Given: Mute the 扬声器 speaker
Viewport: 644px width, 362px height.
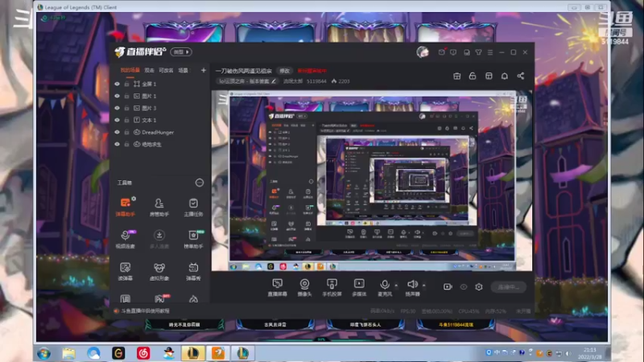Looking at the screenshot, I should (x=412, y=287).
